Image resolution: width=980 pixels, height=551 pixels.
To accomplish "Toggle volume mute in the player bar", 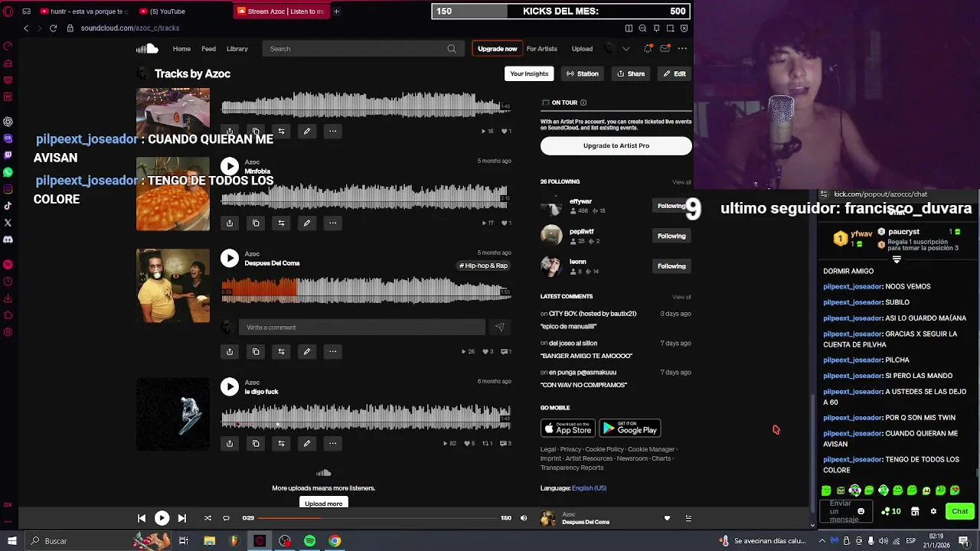I will [524, 518].
